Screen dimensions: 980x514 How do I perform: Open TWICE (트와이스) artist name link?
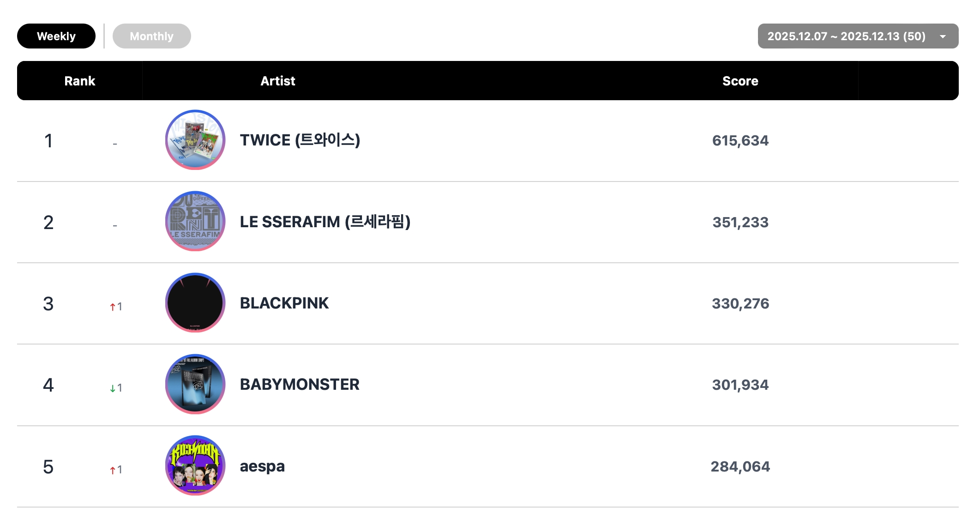(x=300, y=140)
